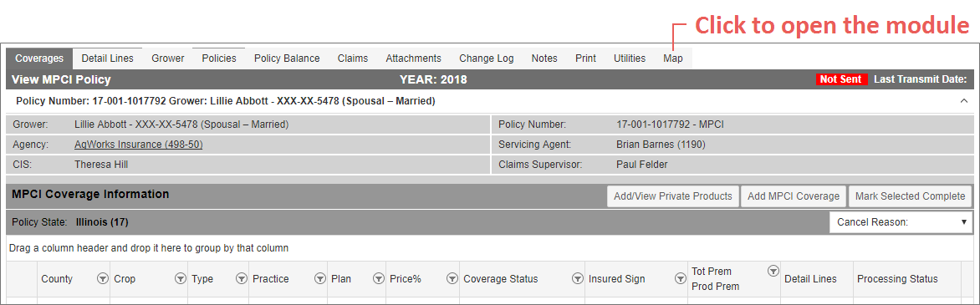This screenshot has height=305, width=980.
Task: Open filter icon on Coverage Status column
Action: (576, 279)
